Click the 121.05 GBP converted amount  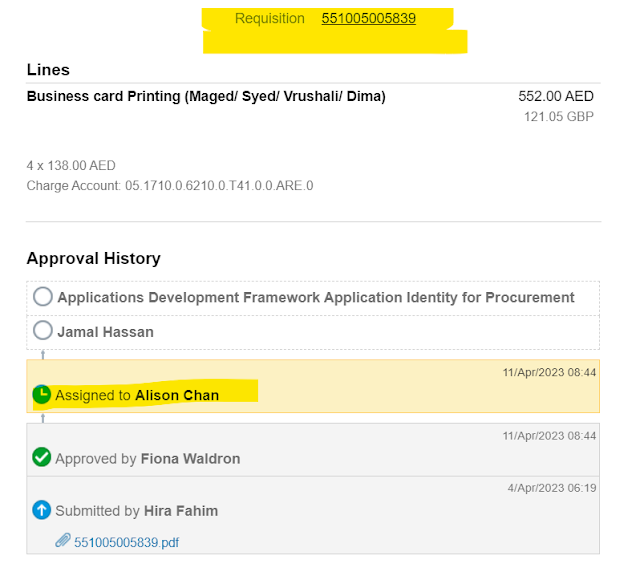559,117
